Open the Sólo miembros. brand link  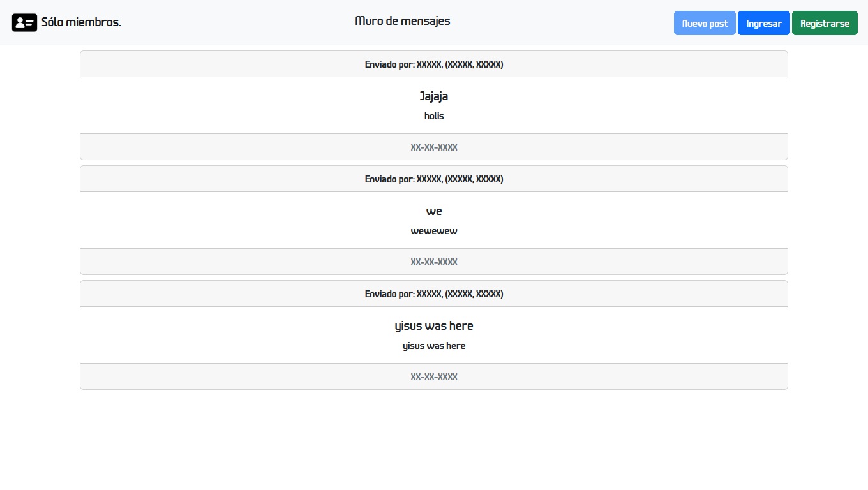pyautogui.click(x=66, y=22)
